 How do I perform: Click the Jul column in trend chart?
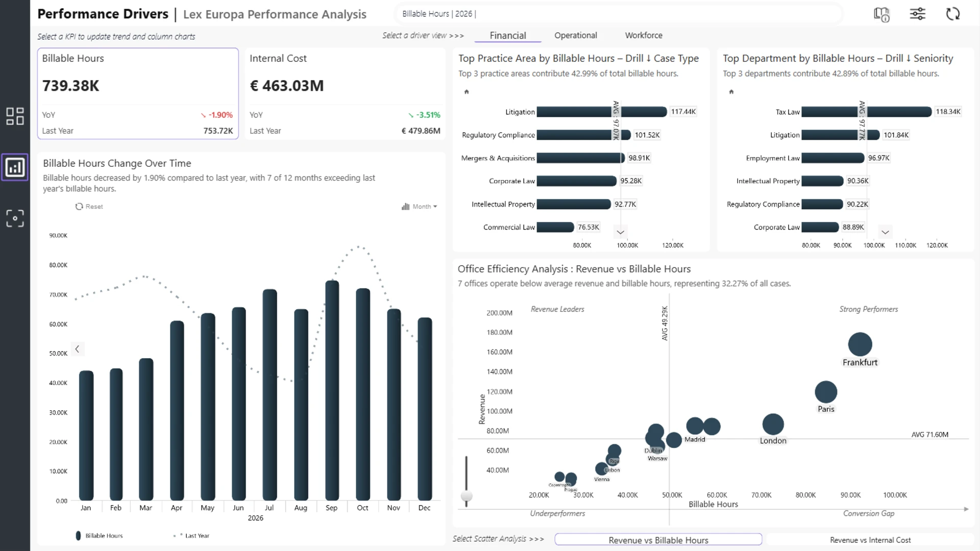coord(270,395)
